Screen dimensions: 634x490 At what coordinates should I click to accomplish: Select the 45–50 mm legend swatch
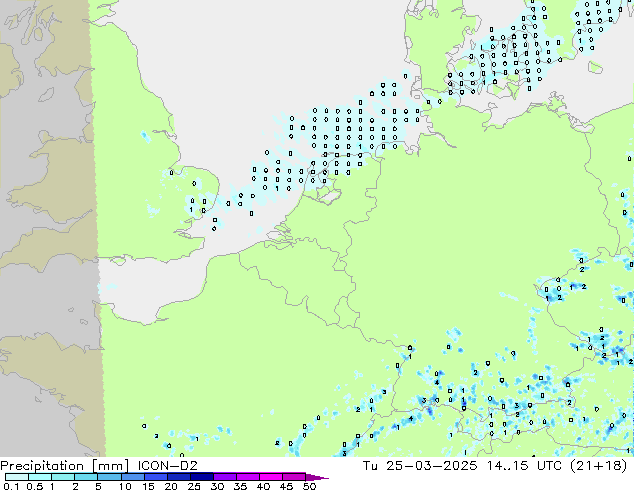point(293,477)
